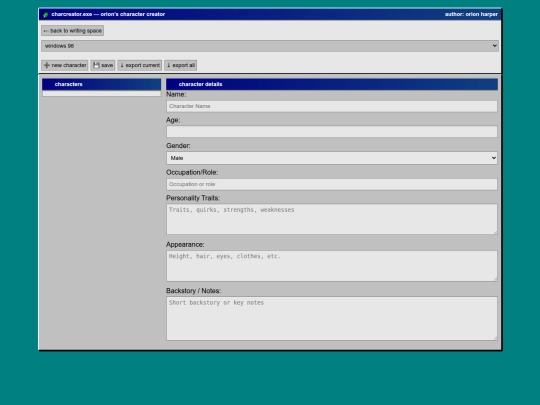Click into the Personality Traits textarea

(332, 219)
